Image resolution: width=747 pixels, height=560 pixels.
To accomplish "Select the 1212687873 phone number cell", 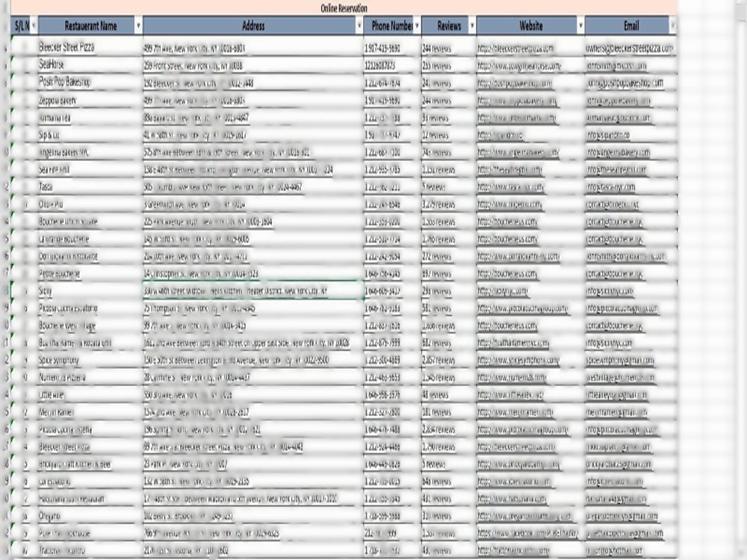I will [392, 65].
